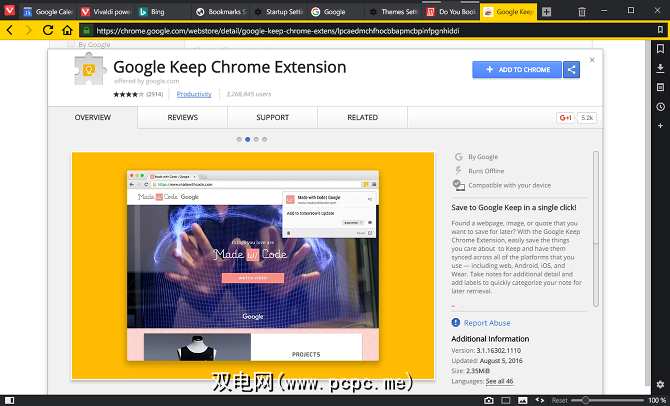Viewport: 670px width, 406px height.
Task: Switch to the Do You Book tab
Action: (451, 12)
